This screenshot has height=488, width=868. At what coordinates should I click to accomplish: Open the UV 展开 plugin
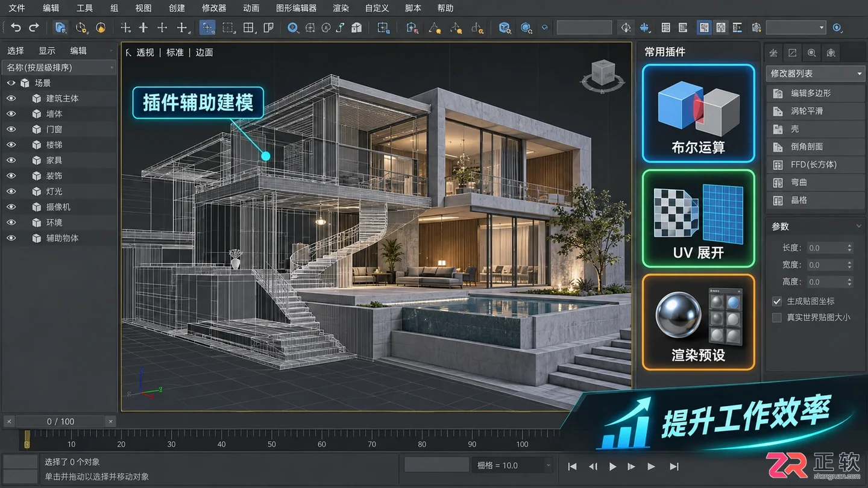698,219
